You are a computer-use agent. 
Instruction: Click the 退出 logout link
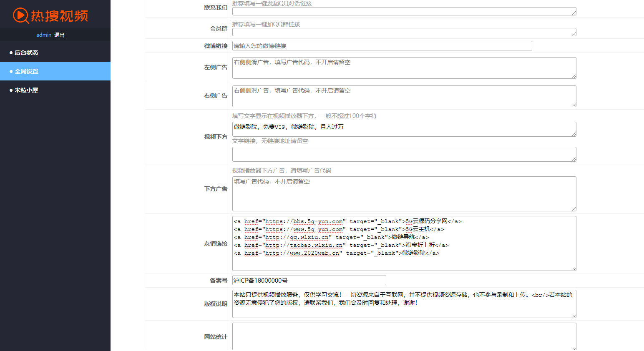click(59, 35)
